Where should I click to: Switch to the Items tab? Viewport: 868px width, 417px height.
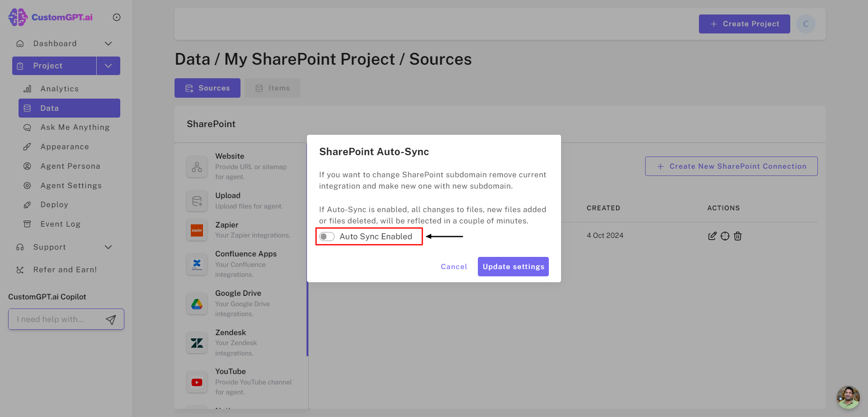click(x=273, y=88)
